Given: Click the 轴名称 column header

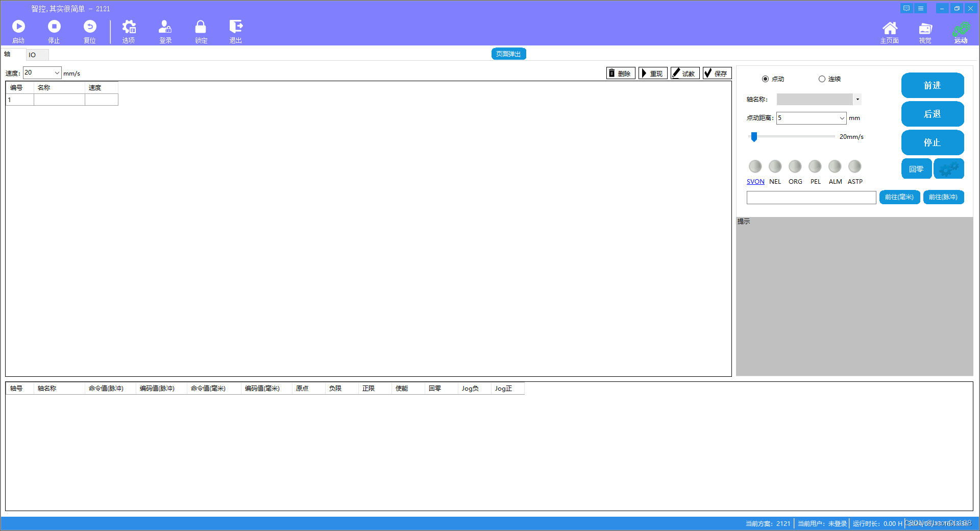Looking at the screenshot, I should (x=59, y=389).
